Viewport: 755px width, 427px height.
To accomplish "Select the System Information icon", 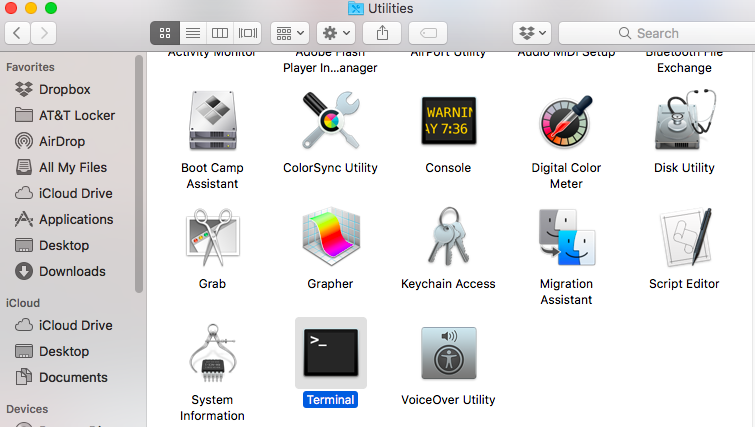I will click(212, 353).
